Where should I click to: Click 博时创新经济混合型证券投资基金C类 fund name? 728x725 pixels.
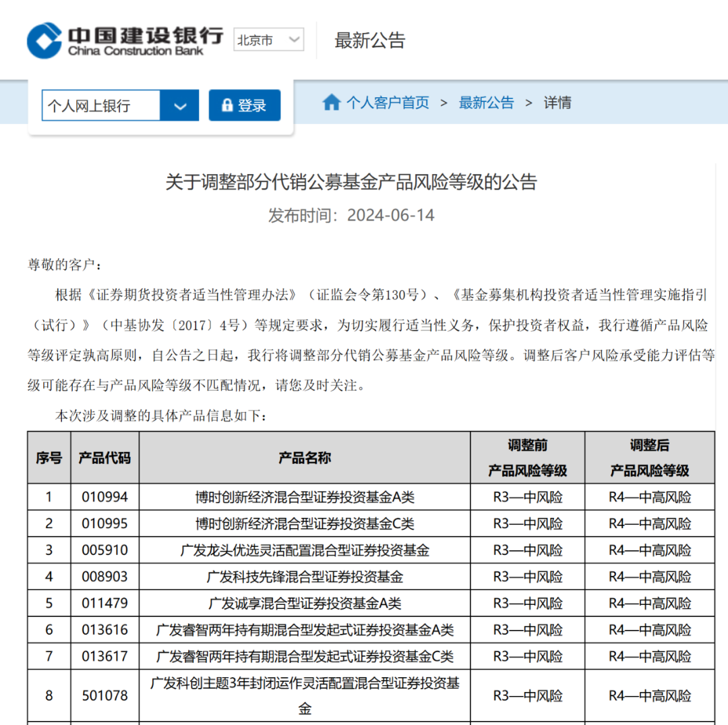(305, 523)
